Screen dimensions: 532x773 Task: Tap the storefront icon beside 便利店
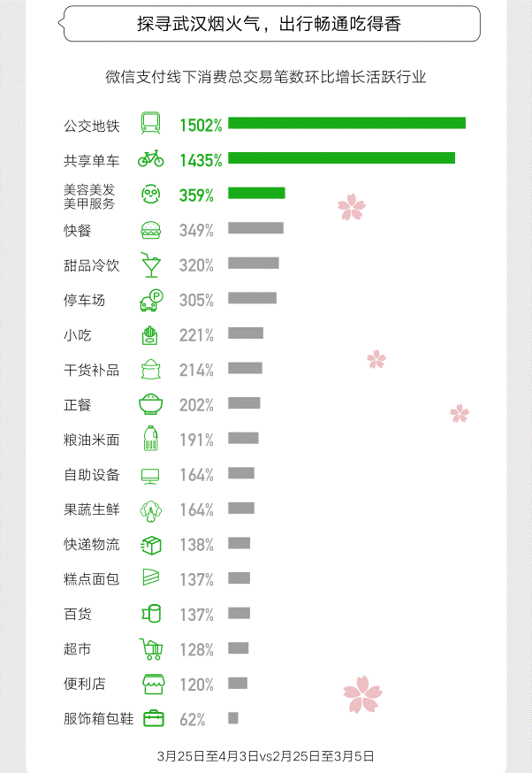pos(150,685)
